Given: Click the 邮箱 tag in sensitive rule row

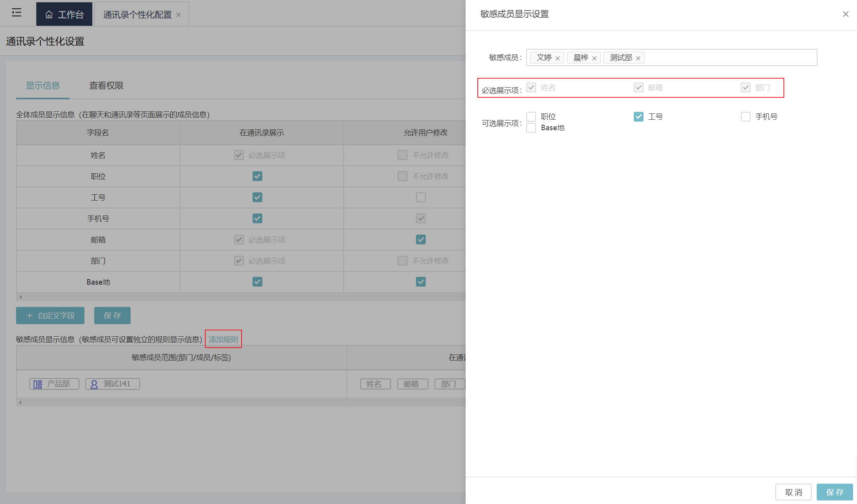Looking at the screenshot, I should 412,384.
